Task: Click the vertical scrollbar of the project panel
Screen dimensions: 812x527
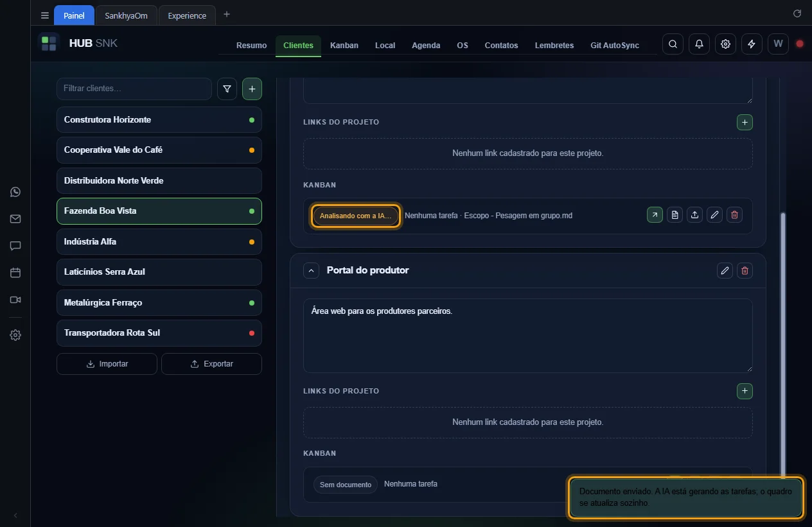Action: (782, 345)
